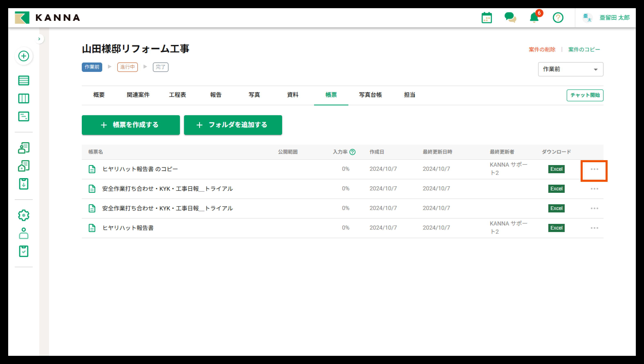Click 帳票を作成する button
This screenshot has height=364, width=644.
pos(131,125)
